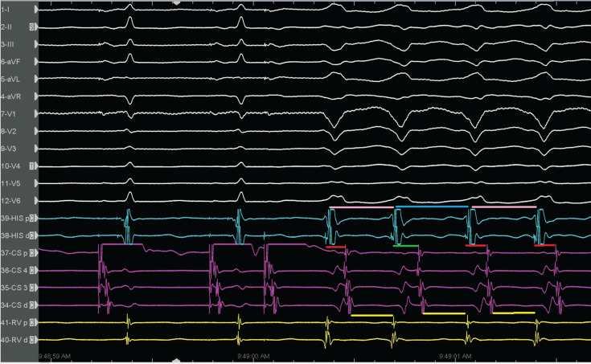Click the T badge on lead V4
The height and width of the screenshot is (364, 591).
coord(32,166)
